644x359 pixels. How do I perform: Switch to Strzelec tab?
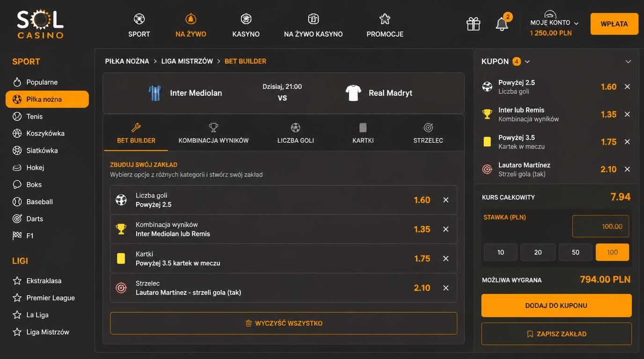point(428,133)
